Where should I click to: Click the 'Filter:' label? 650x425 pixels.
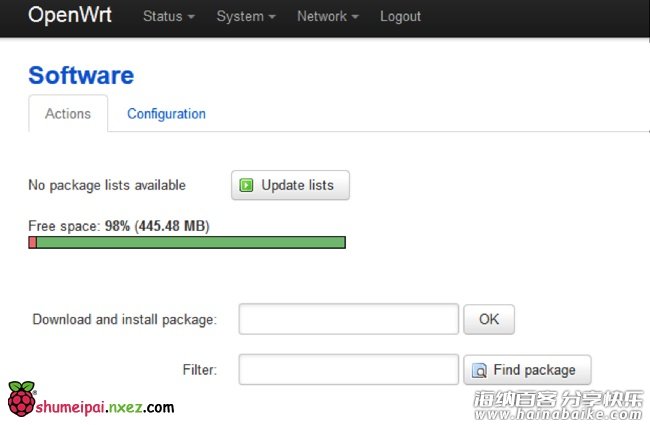click(x=200, y=370)
